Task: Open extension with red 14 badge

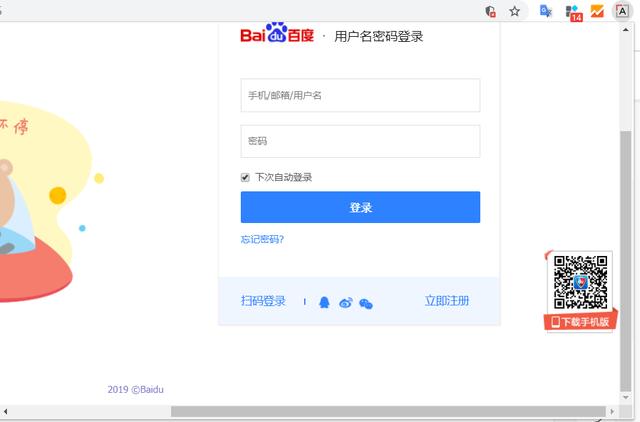Action: pyautogui.click(x=574, y=13)
